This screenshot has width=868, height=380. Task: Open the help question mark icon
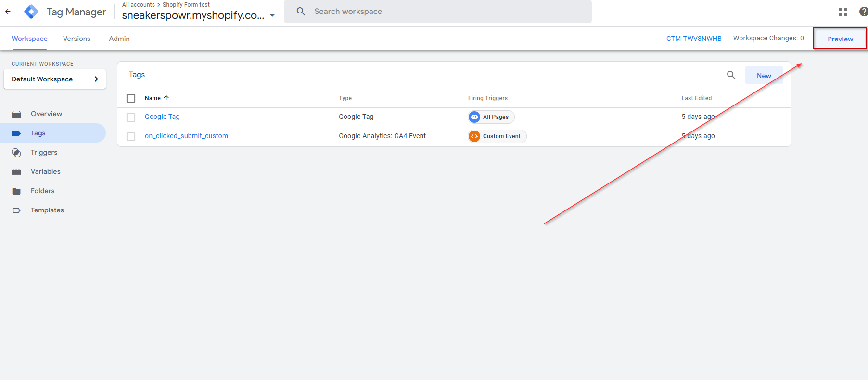click(863, 12)
